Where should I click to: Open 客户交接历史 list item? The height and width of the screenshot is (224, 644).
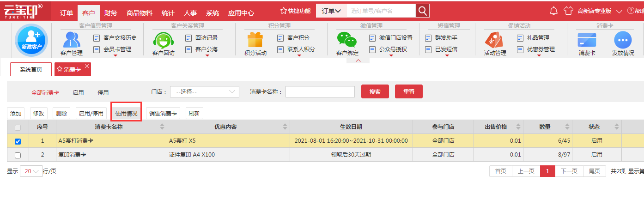click(115, 38)
